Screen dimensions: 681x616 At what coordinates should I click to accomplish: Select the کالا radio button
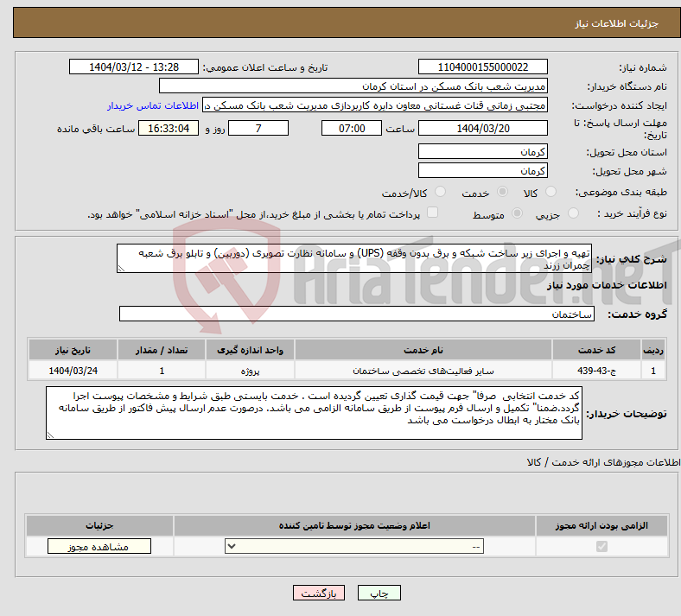[551, 192]
